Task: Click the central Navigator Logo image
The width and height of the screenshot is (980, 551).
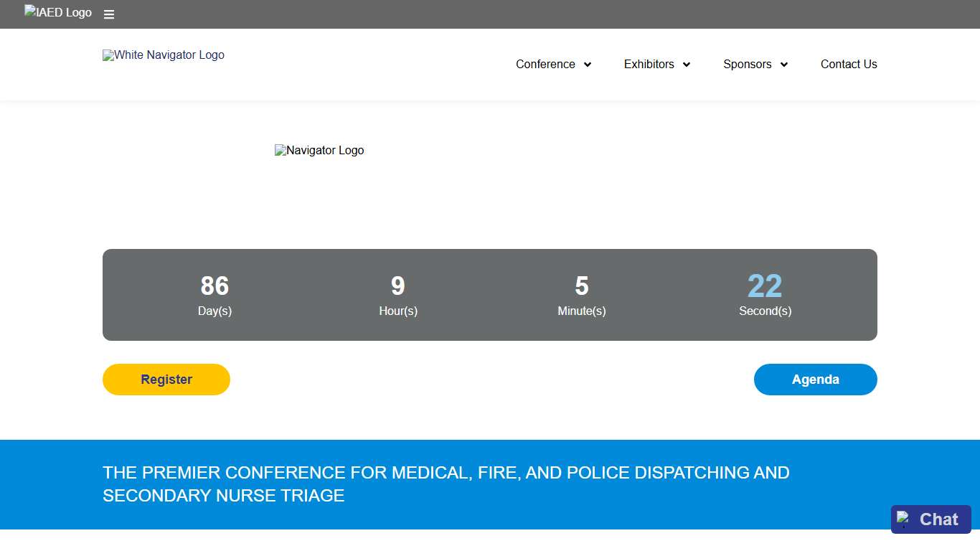Action: (319, 151)
